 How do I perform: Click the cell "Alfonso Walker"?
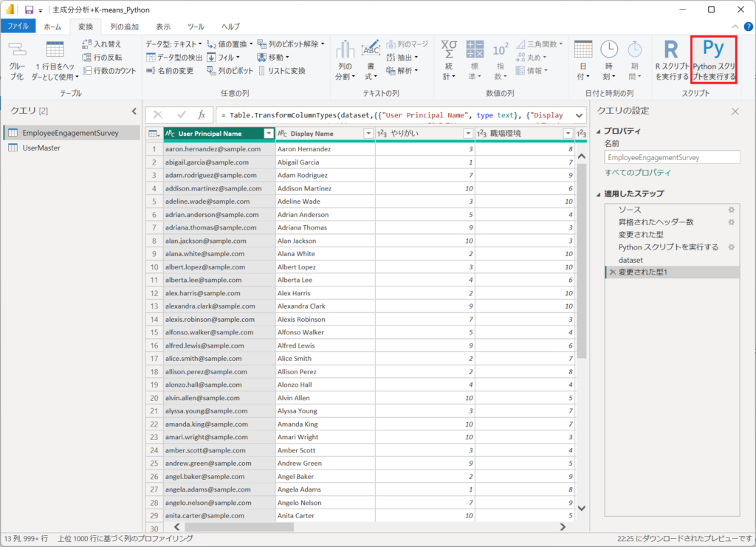(x=326, y=332)
